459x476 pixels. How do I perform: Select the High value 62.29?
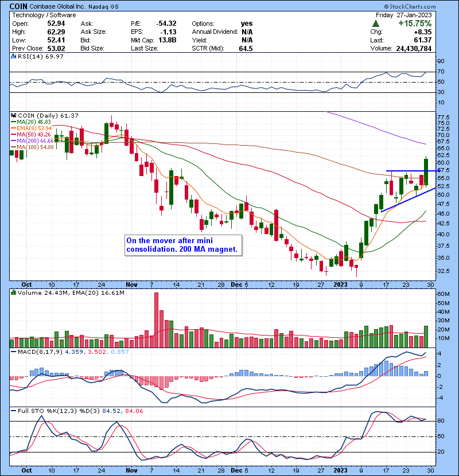(56, 32)
